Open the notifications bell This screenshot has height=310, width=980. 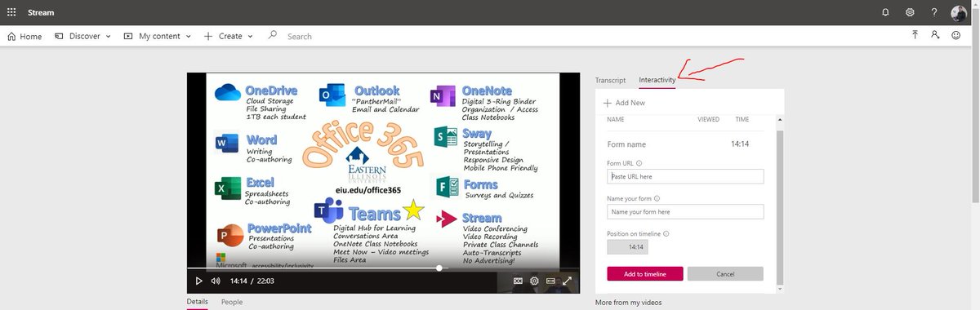886,12
